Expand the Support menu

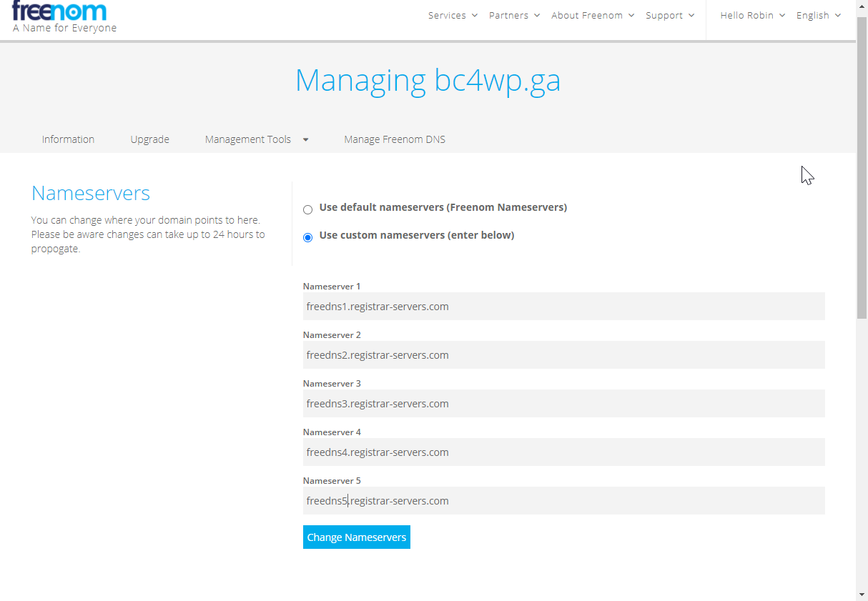point(669,16)
